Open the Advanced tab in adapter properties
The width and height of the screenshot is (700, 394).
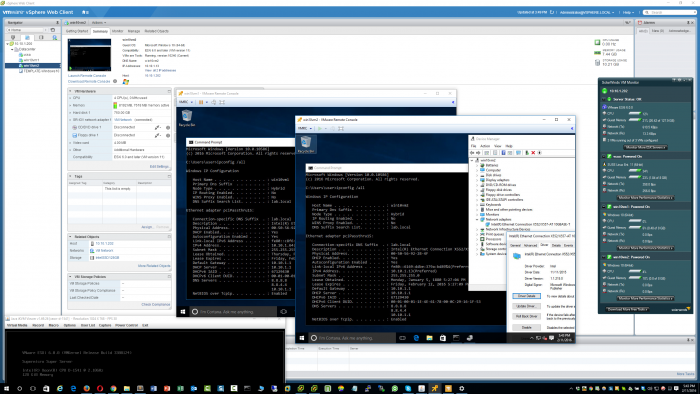[x=530, y=245]
